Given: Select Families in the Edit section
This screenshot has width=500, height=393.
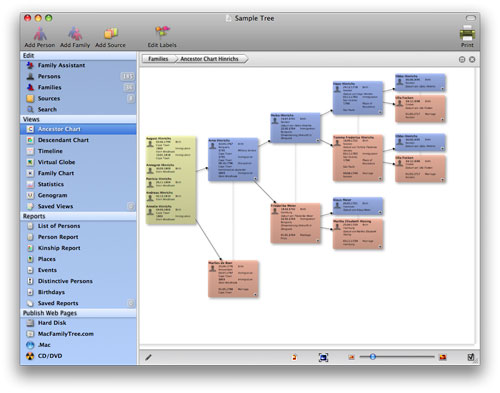Looking at the screenshot, I should (78, 87).
